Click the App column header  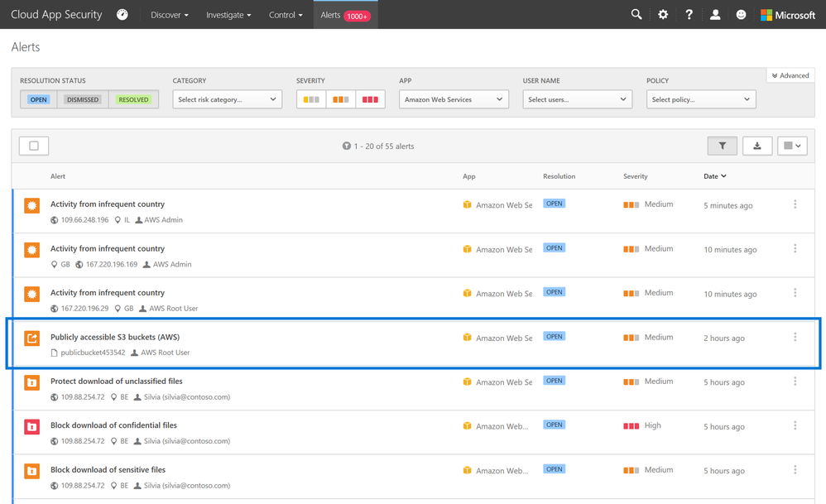coord(468,176)
